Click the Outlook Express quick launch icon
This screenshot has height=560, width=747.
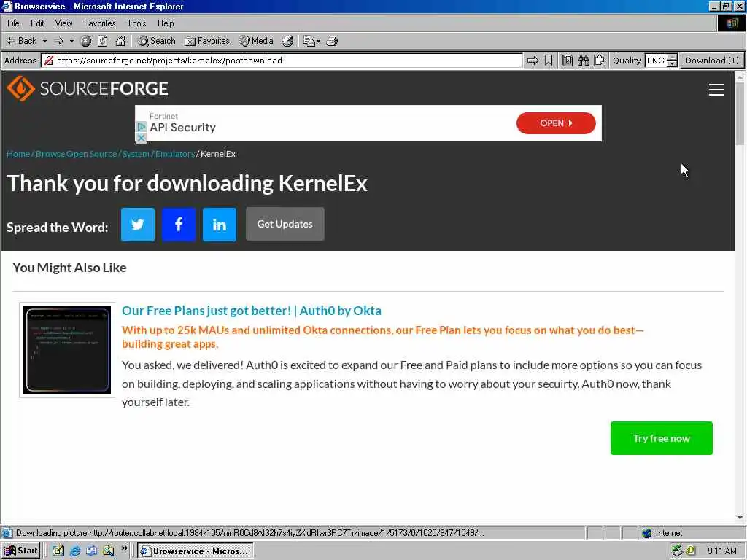pos(92,551)
